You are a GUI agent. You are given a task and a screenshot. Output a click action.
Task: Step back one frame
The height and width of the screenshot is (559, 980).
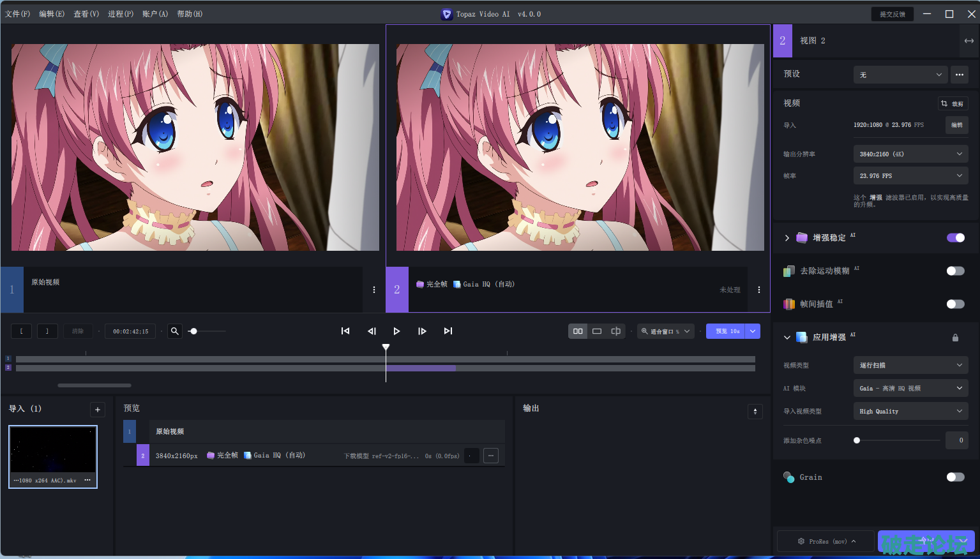coord(372,331)
